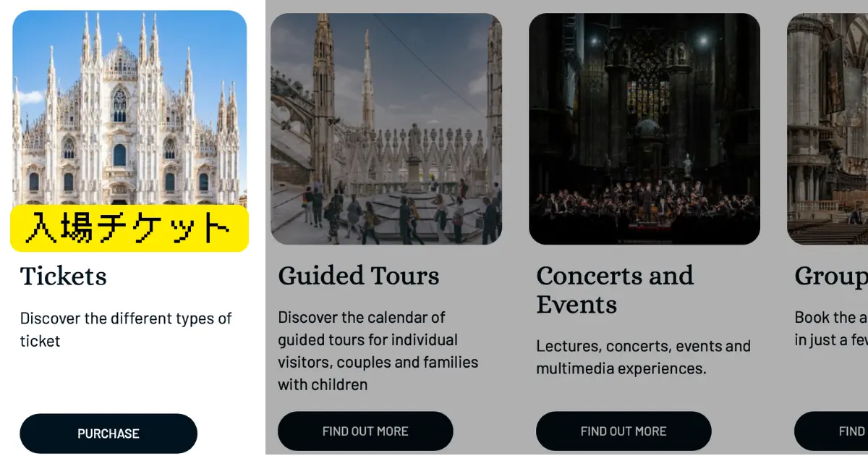Open the orchestra concert image
This screenshot has height=456, width=868.
[644, 129]
